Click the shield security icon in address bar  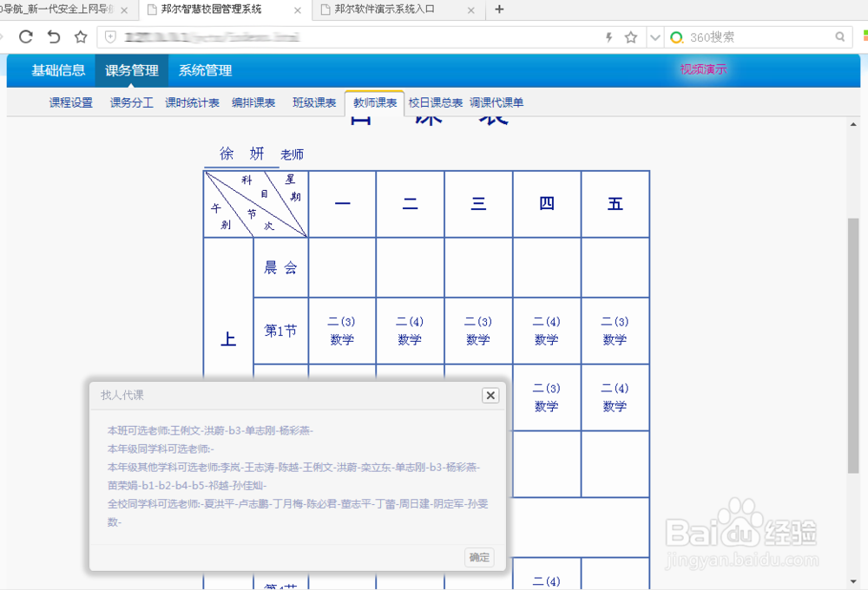pyautogui.click(x=110, y=37)
